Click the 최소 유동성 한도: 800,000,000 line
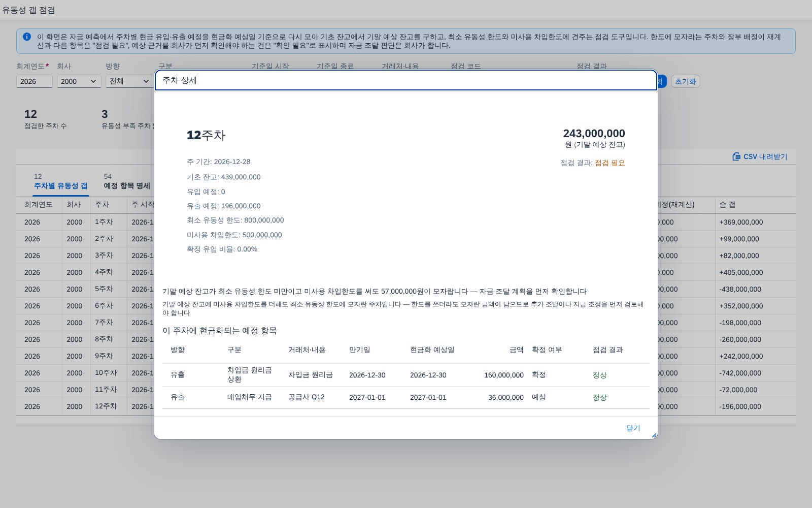 (x=235, y=220)
